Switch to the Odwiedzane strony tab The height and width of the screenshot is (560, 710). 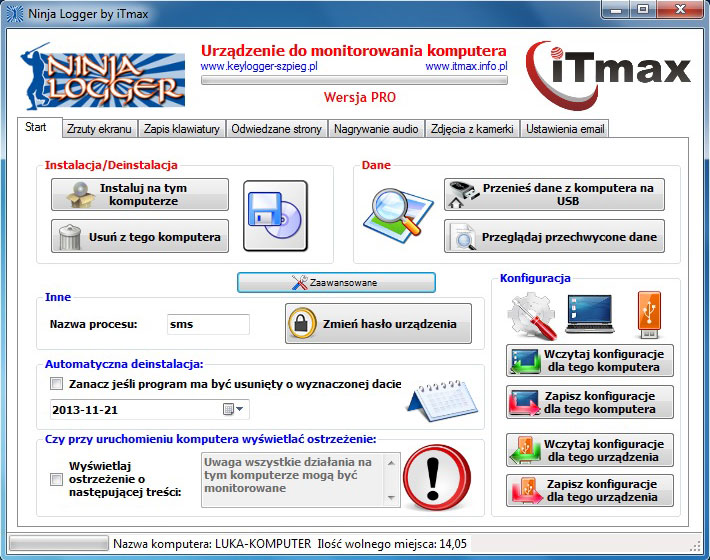tap(276, 129)
